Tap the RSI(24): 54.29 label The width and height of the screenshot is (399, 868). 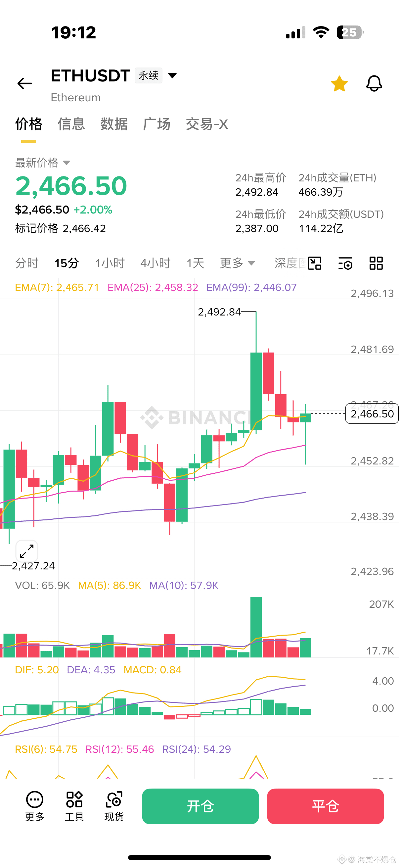coord(196,749)
